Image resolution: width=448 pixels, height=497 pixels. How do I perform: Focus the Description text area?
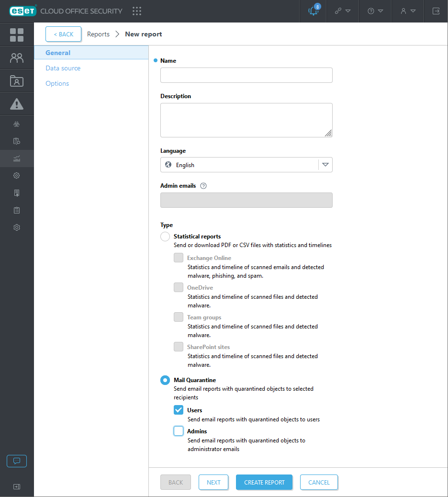pyautogui.click(x=246, y=120)
